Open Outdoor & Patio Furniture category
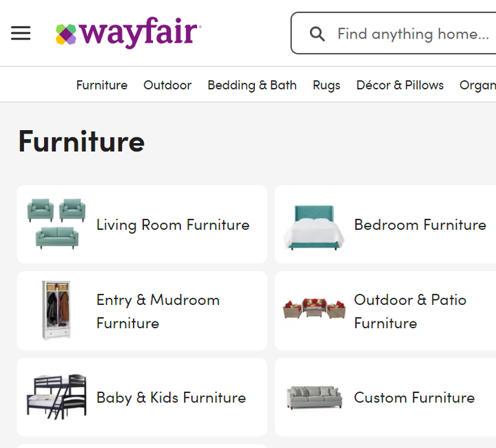Viewport: 496px width, 448px height. 410,311
